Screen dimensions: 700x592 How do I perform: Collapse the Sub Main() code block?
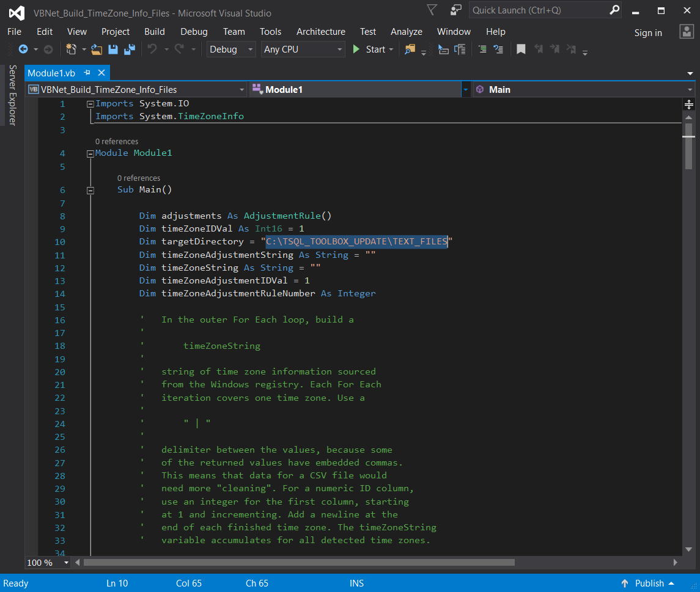click(90, 190)
